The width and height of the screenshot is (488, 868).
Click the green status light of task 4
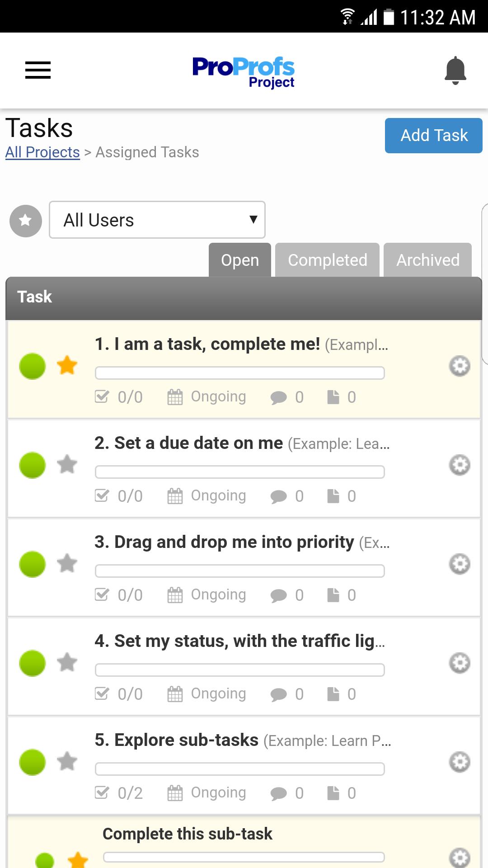tap(33, 663)
